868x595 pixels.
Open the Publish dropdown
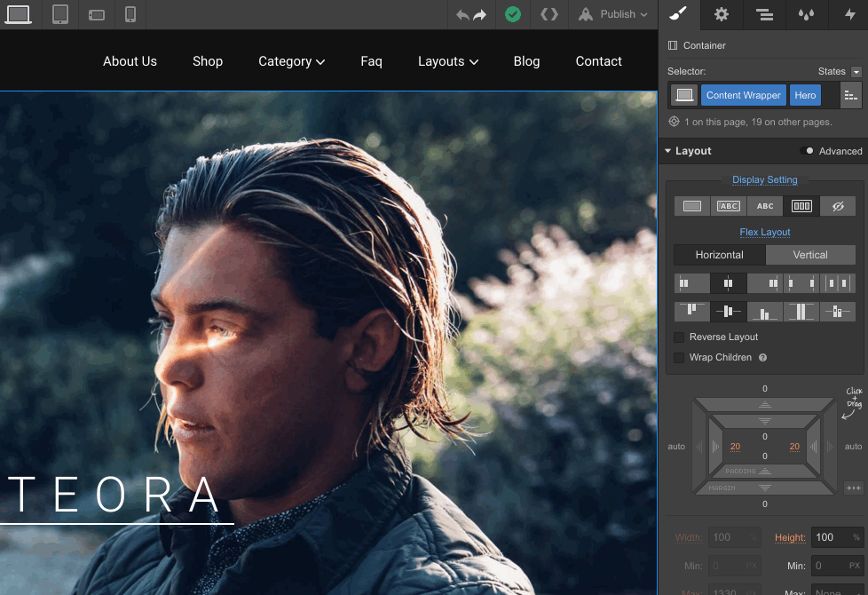(x=614, y=14)
